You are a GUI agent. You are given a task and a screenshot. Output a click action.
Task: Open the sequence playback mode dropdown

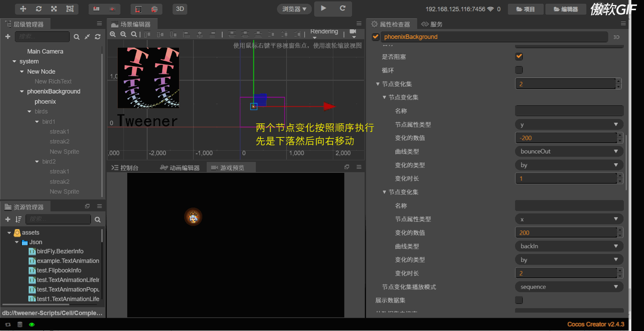(x=569, y=287)
